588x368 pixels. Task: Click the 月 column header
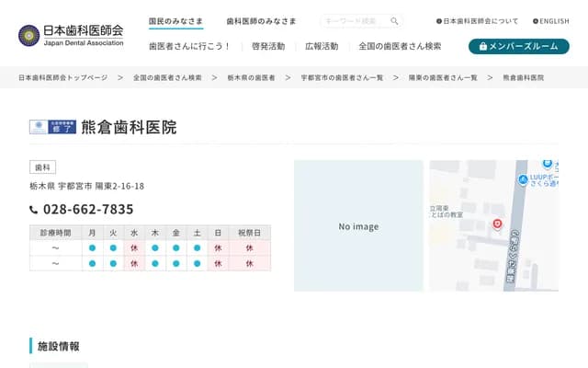(x=92, y=233)
